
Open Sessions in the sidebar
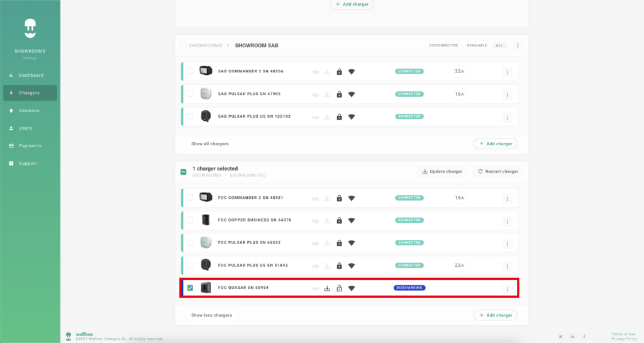pyautogui.click(x=30, y=111)
